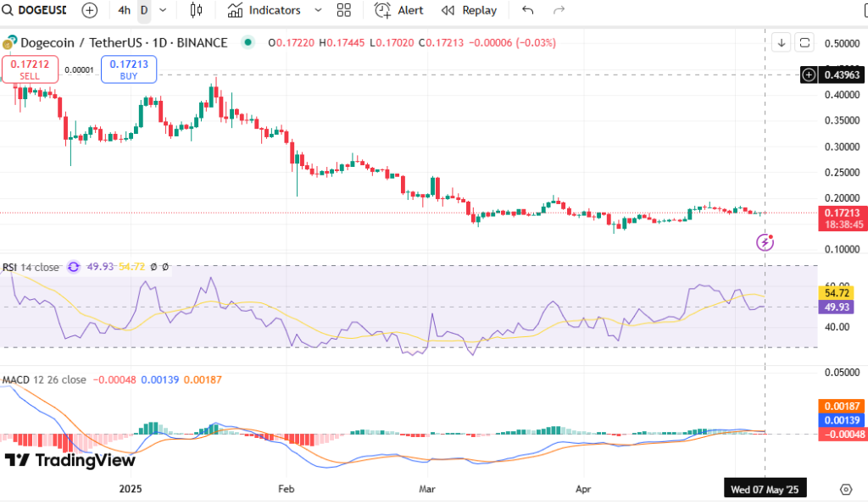Open the four-squares indicator templates icon
The width and height of the screenshot is (868, 504).
(x=344, y=10)
